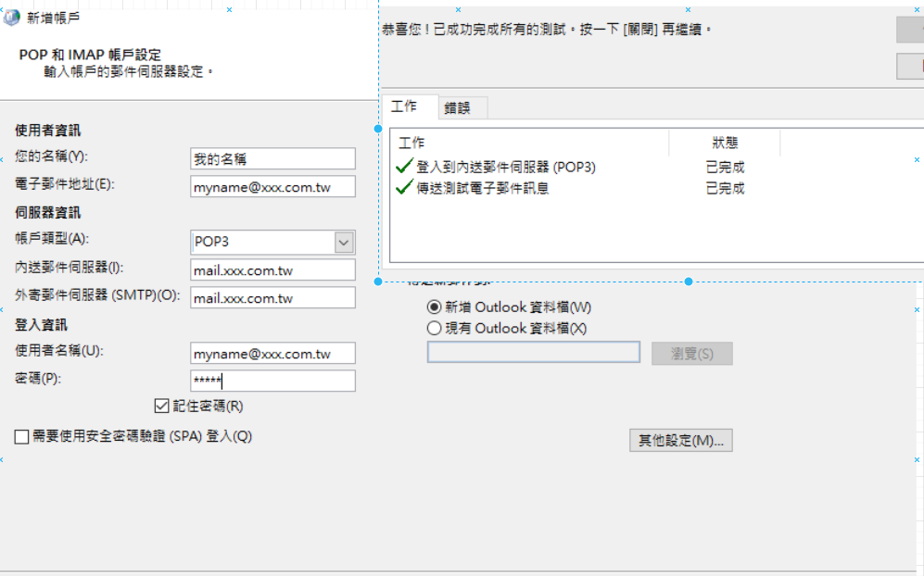924x576 pixels.
Task: Click the 您的名稱 text field
Action: pyautogui.click(x=272, y=159)
